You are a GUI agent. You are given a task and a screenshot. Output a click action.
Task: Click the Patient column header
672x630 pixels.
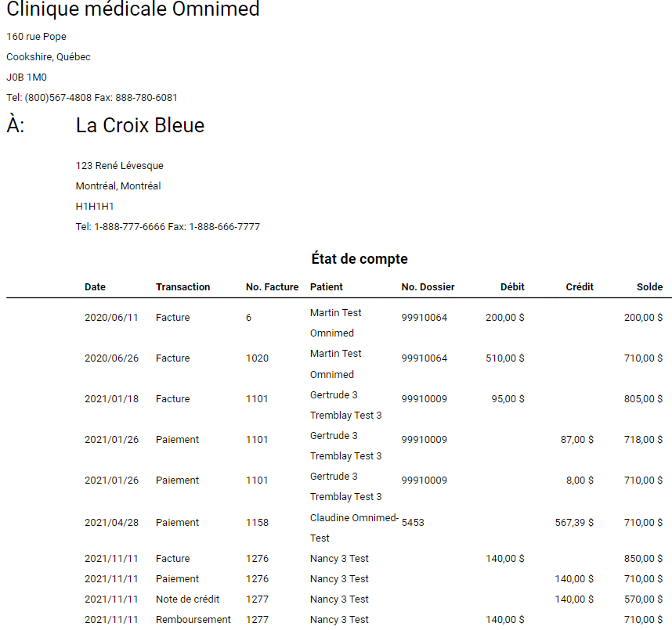pos(327,287)
